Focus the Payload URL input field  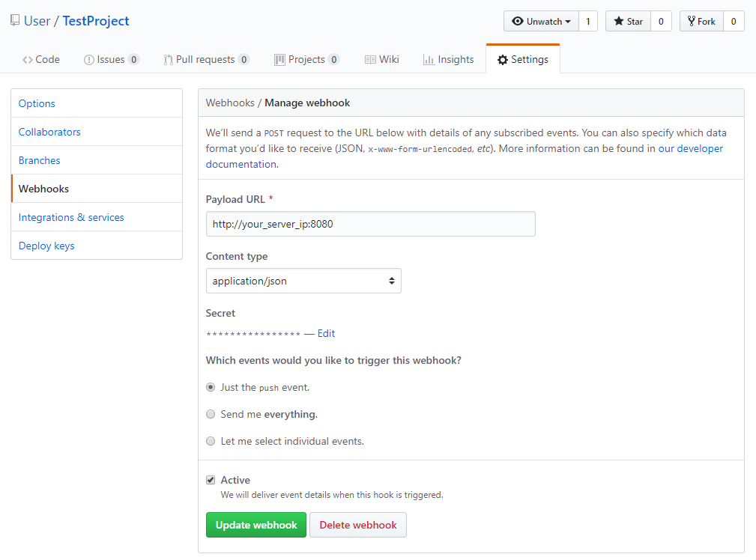(370, 224)
